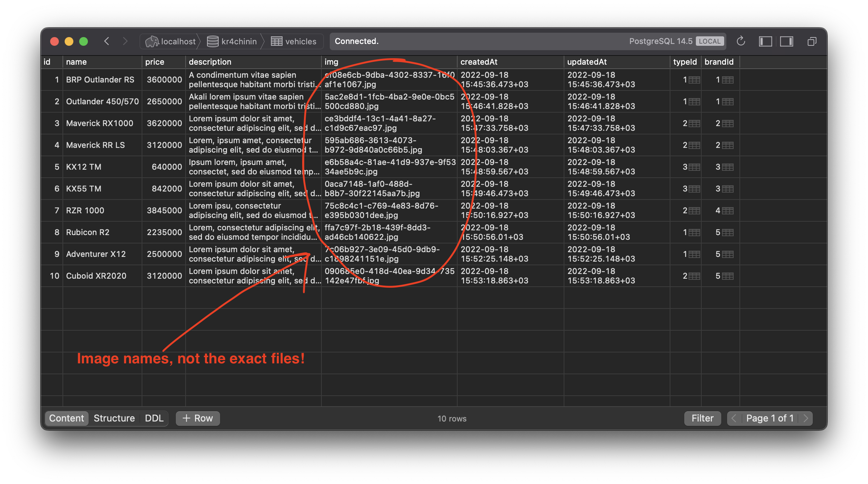868x484 pixels.
Task: Toggle the left sidebar panel icon
Action: point(765,41)
